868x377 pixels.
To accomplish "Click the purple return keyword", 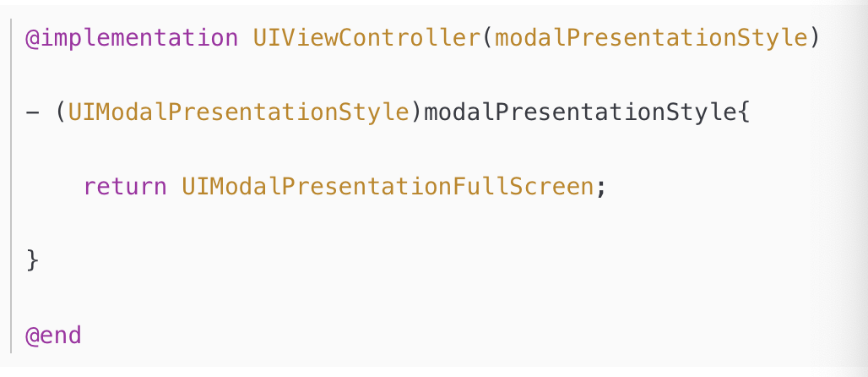I will 125,186.
